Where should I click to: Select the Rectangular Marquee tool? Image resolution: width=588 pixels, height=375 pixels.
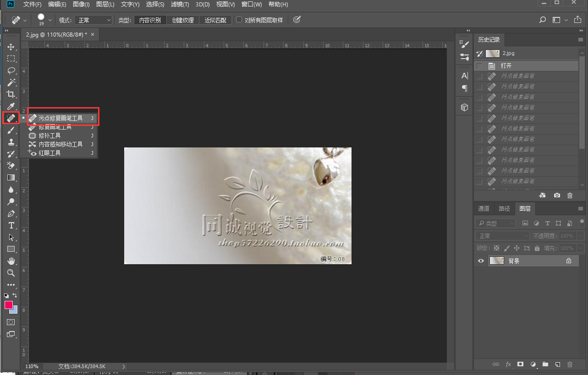click(x=11, y=59)
